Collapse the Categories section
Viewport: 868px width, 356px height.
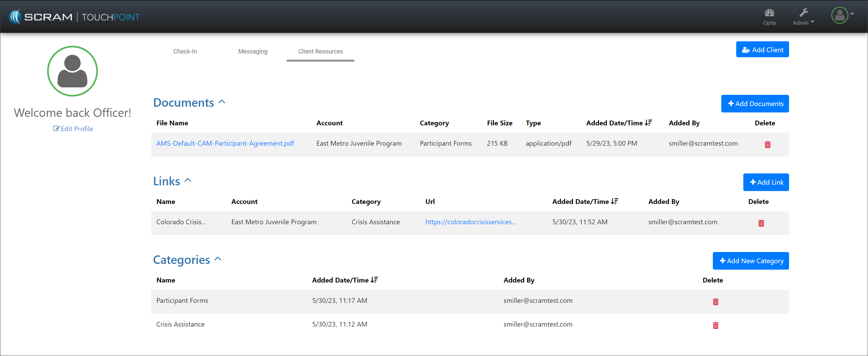click(x=218, y=259)
